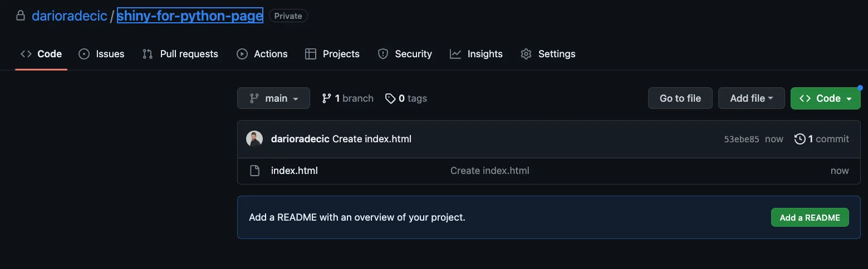Click the Settings gear icon
The width and height of the screenshot is (868, 269).
526,54
